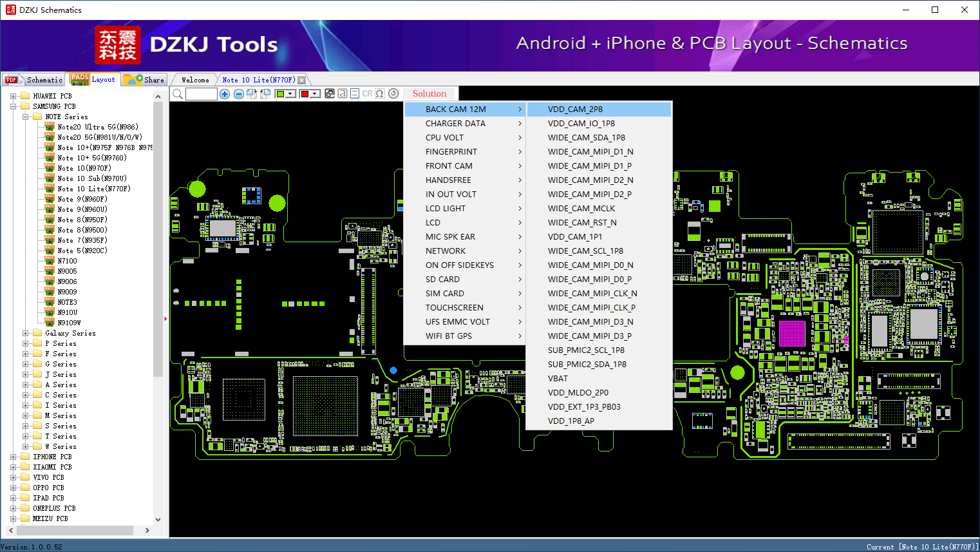
Task: Expand the HUAWEI PCB tree node
Action: [x=14, y=96]
